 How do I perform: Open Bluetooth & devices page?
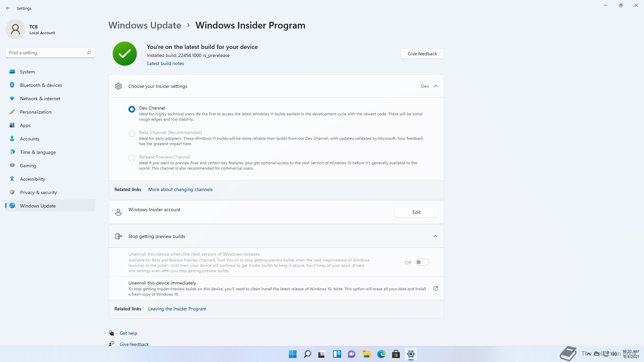point(50,85)
